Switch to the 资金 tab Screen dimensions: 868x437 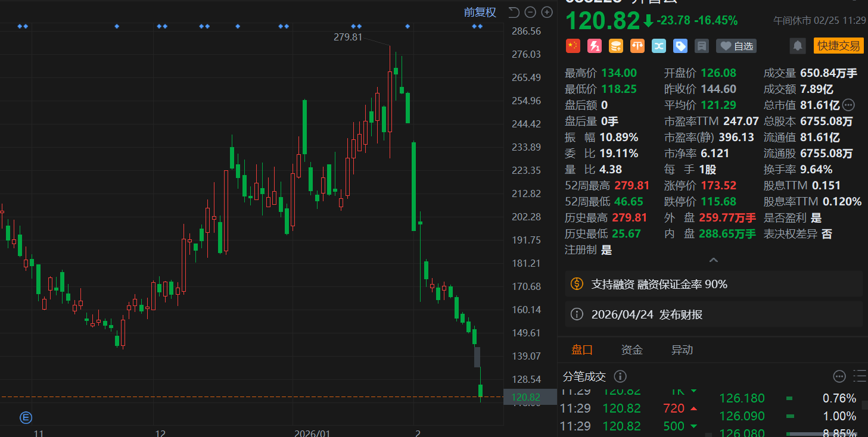click(x=631, y=350)
